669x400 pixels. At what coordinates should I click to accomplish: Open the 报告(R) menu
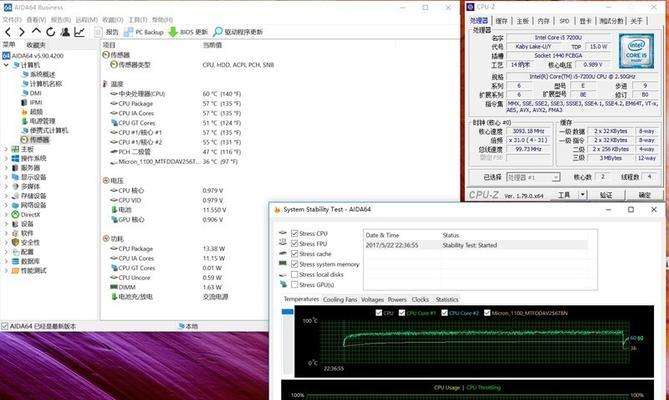(61, 20)
